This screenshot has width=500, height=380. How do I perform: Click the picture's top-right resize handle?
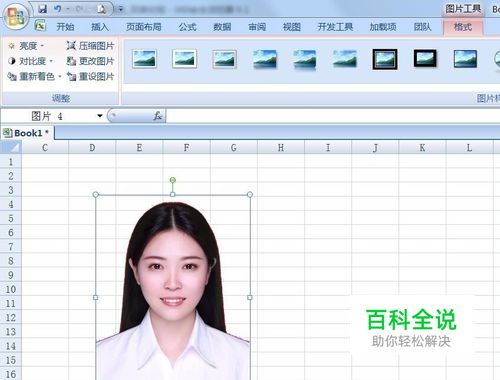[x=250, y=194]
